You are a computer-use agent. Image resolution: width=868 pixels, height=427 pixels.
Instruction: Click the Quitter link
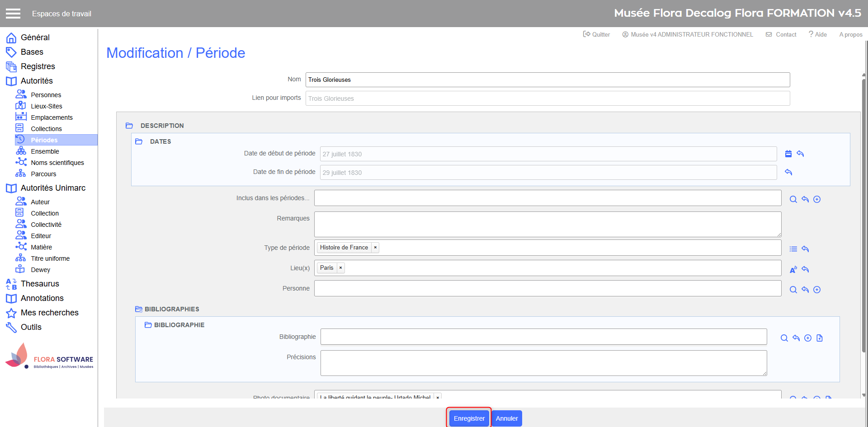point(596,34)
